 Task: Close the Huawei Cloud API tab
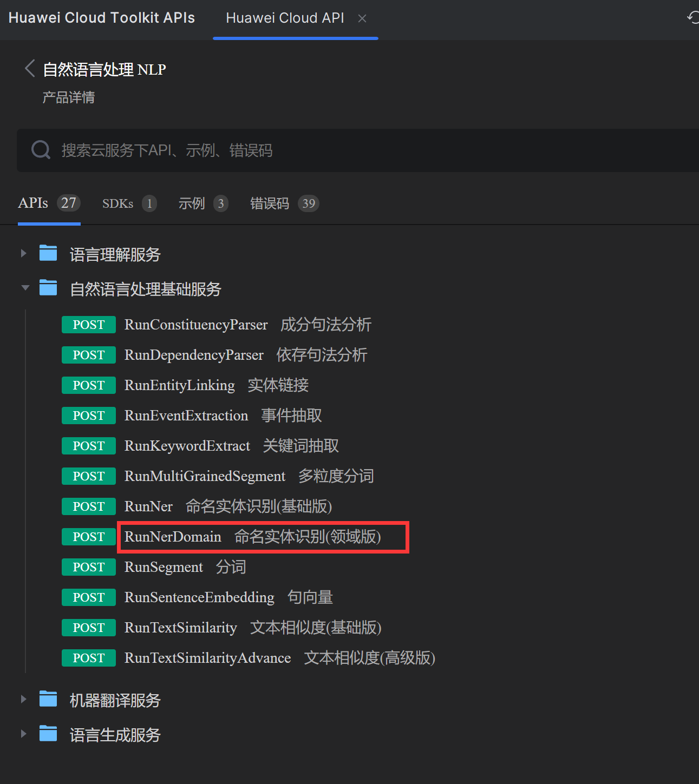tap(362, 18)
